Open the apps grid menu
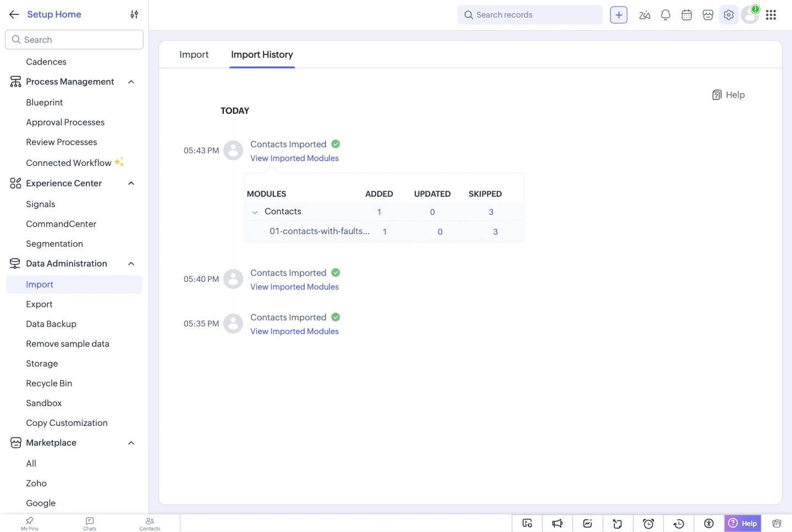 [x=771, y=15]
